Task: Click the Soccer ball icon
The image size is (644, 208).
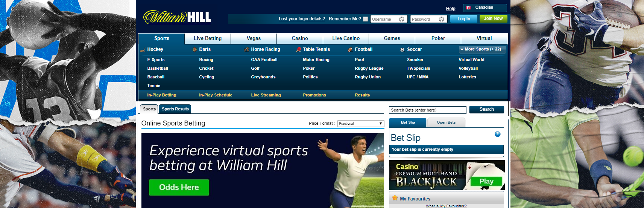Action: coord(402,49)
